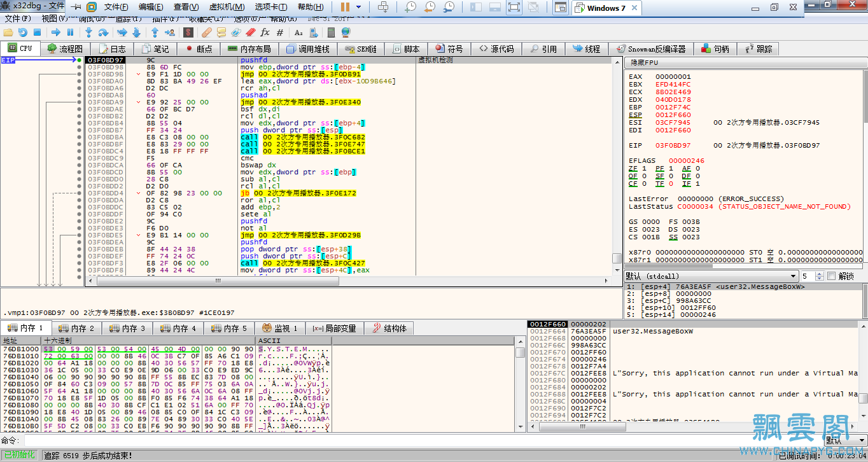Image resolution: width=868 pixels, height=462 pixels.
Task: Click the blue stop debugging icon
Action: point(38,32)
